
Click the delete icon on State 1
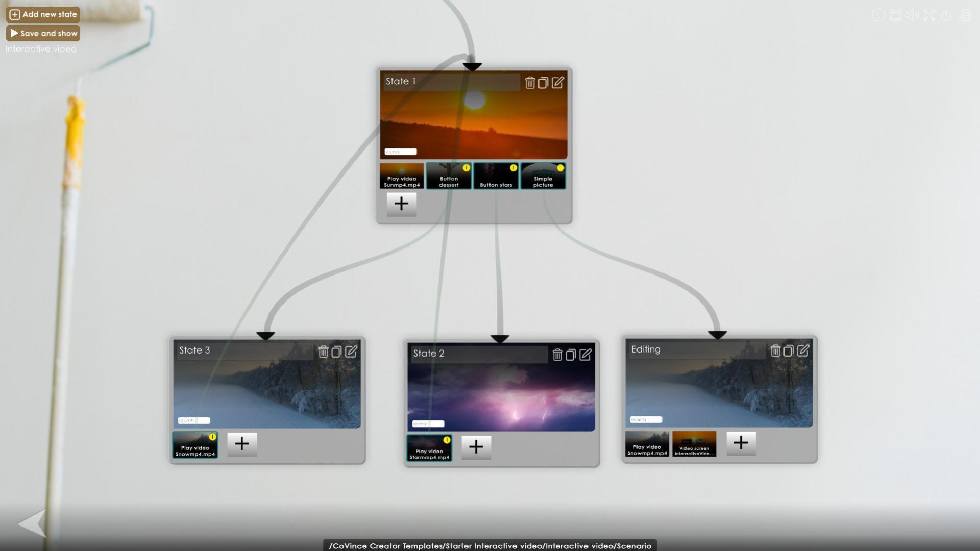[530, 82]
